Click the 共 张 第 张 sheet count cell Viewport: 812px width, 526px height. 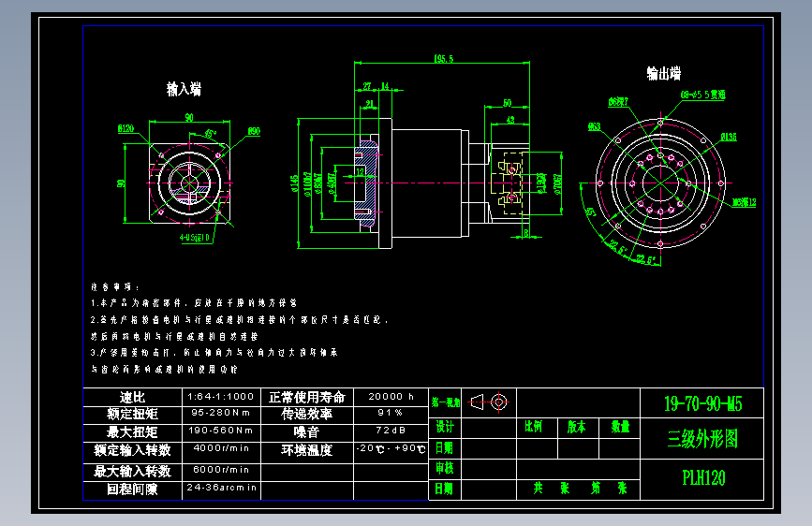pyautogui.click(x=580, y=489)
